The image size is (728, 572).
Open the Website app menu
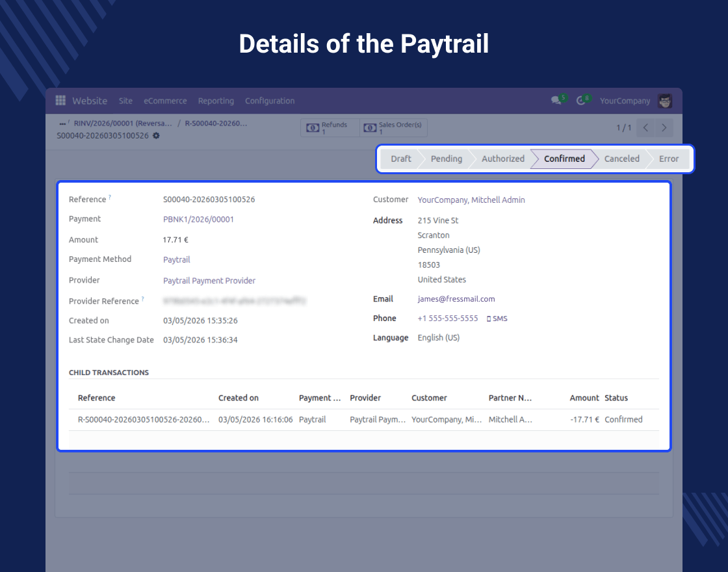click(90, 101)
